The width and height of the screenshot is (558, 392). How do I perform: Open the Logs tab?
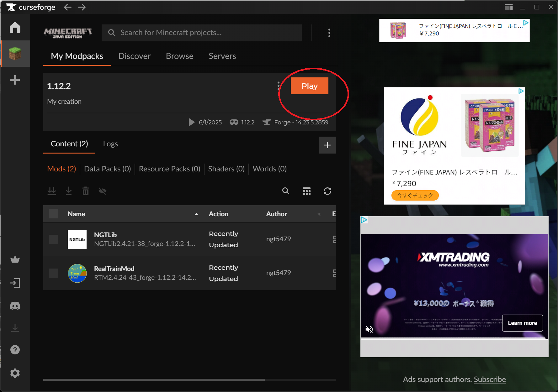pos(110,144)
